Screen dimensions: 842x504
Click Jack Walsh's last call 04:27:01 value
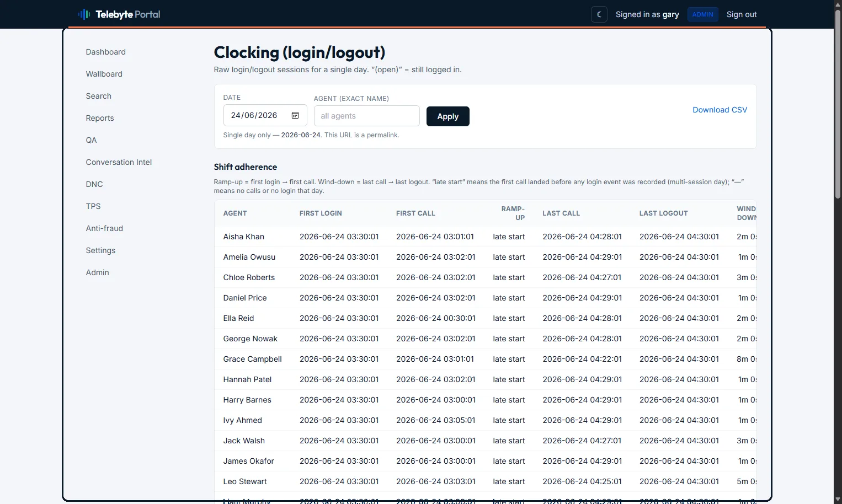click(582, 441)
